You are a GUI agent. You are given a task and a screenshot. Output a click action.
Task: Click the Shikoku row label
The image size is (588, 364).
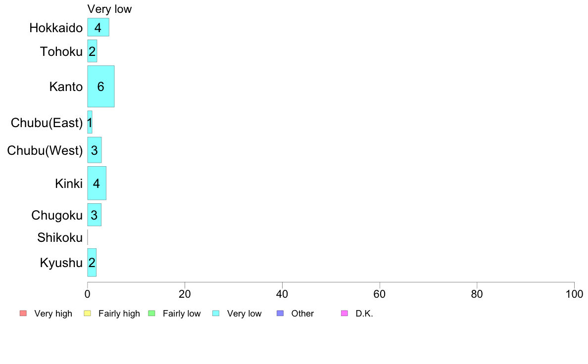60,238
